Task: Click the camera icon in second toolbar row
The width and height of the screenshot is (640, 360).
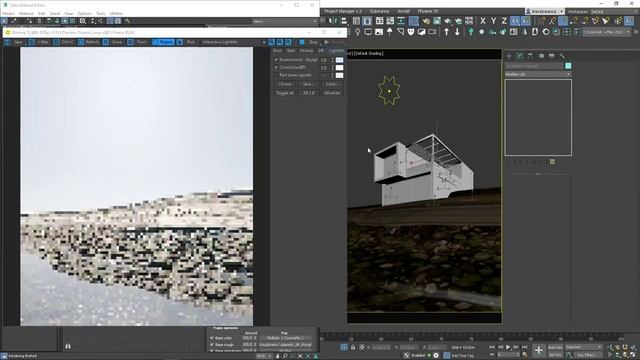Action: point(432,32)
